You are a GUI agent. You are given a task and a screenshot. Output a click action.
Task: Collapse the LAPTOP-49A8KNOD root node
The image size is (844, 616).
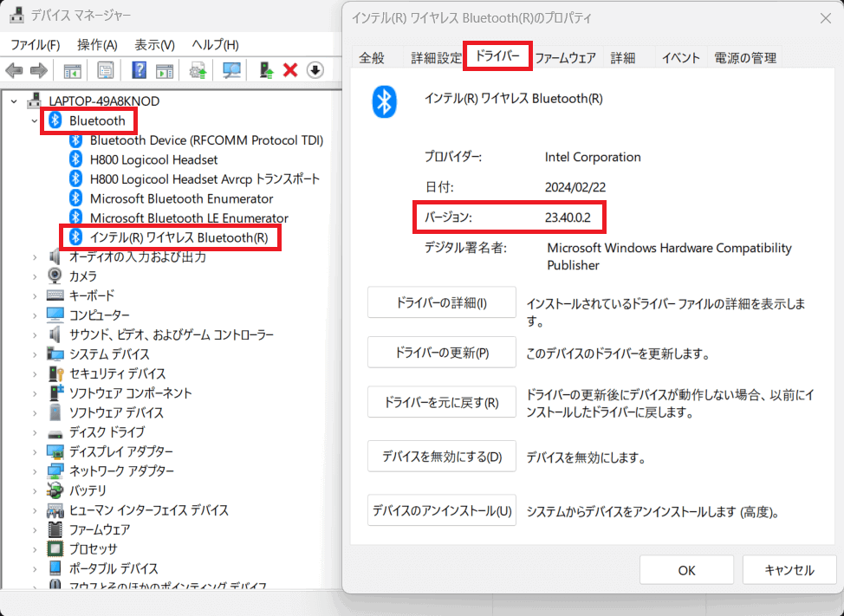(x=15, y=101)
